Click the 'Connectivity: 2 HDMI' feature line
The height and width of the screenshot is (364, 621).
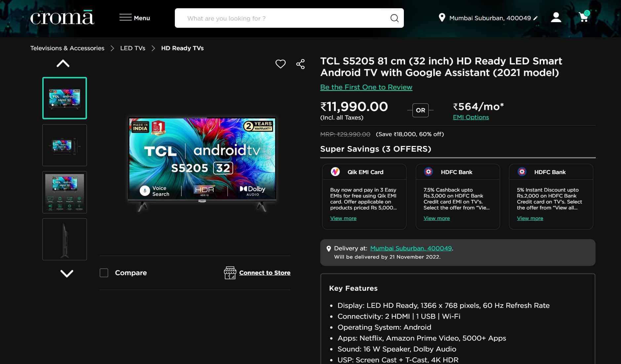(x=399, y=316)
